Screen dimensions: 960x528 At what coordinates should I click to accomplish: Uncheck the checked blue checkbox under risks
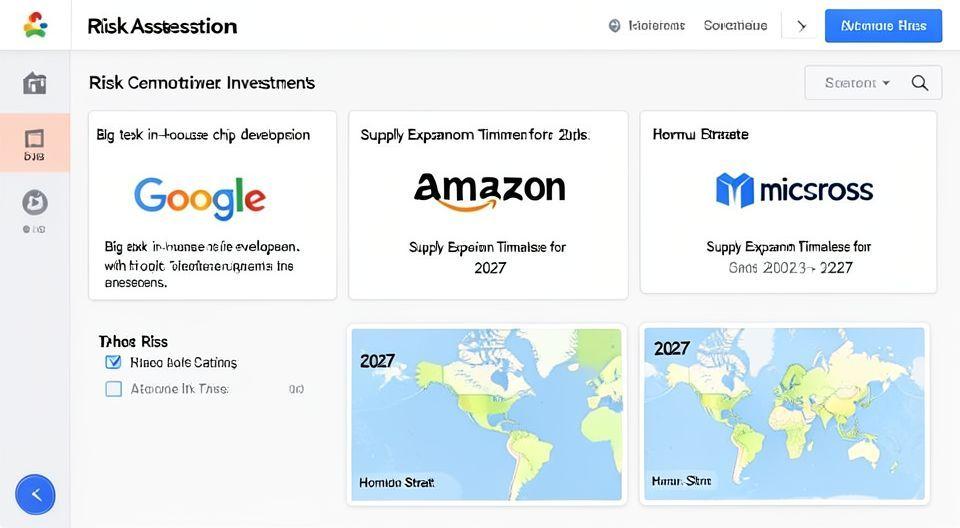pos(113,362)
